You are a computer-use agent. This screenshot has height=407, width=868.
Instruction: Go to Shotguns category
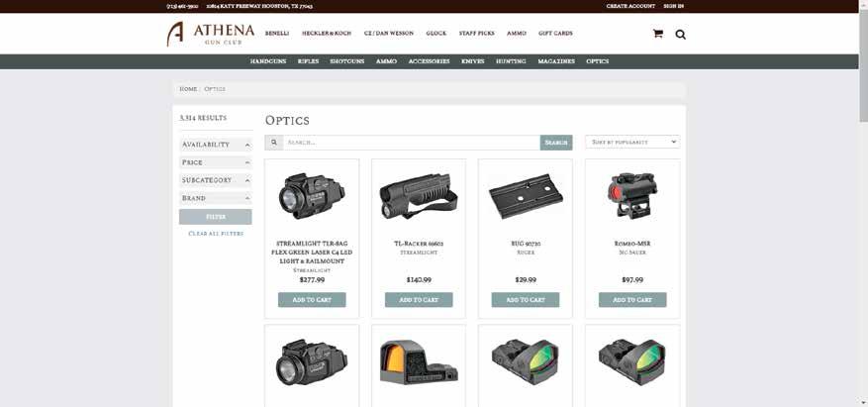pyautogui.click(x=347, y=61)
